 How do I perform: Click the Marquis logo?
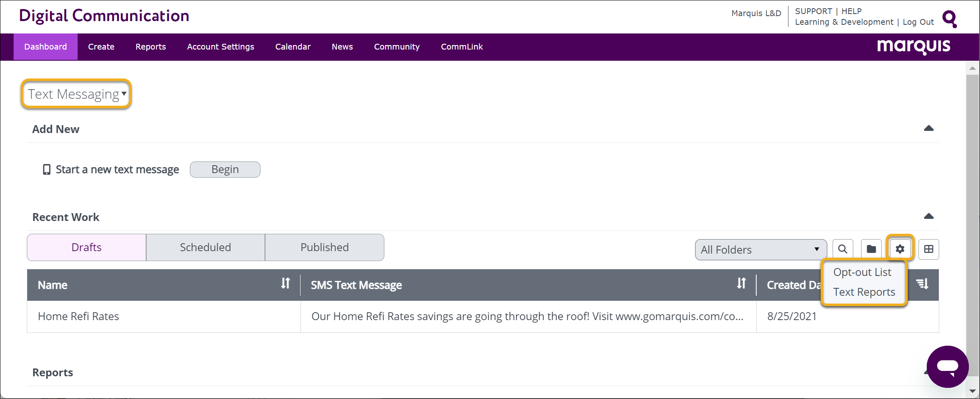pyautogui.click(x=914, y=47)
